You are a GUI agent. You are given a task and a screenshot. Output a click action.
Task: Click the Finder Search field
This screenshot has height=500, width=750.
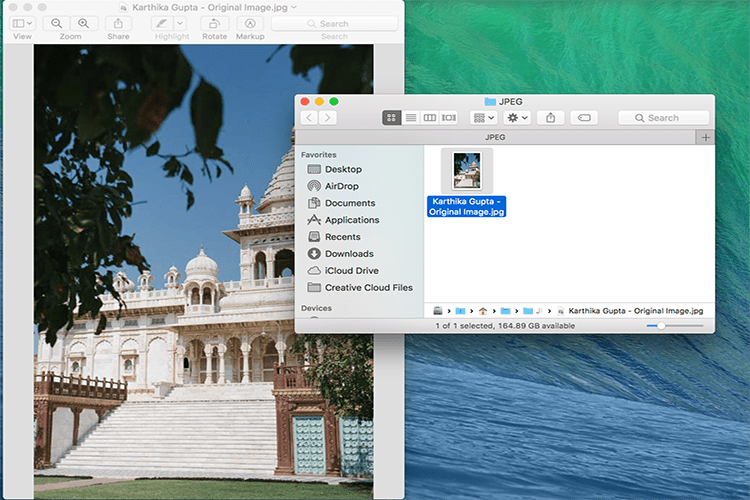point(663,118)
